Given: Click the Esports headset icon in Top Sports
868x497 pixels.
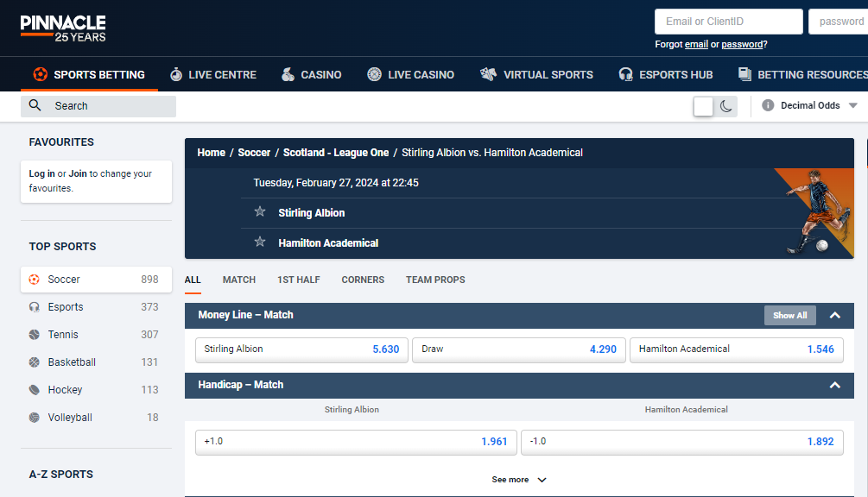Looking at the screenshot, I should (35, 307).
